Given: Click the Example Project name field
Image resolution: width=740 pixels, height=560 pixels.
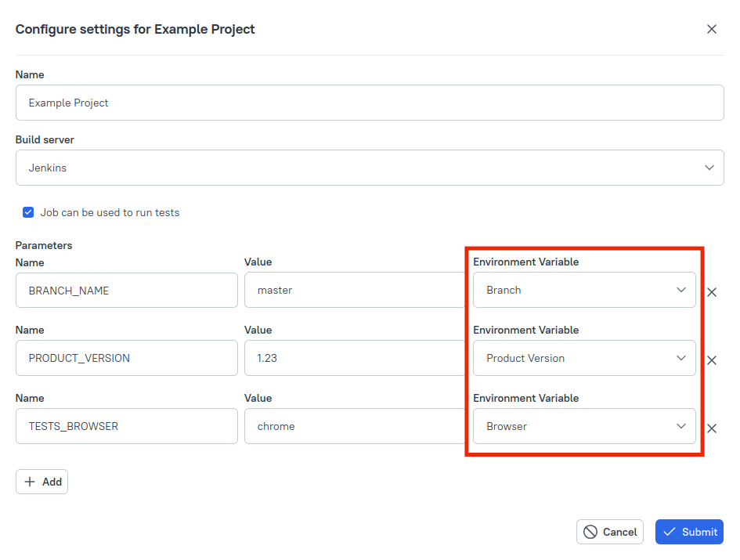Looking at the screenshot, I should [x=369, y=102].
